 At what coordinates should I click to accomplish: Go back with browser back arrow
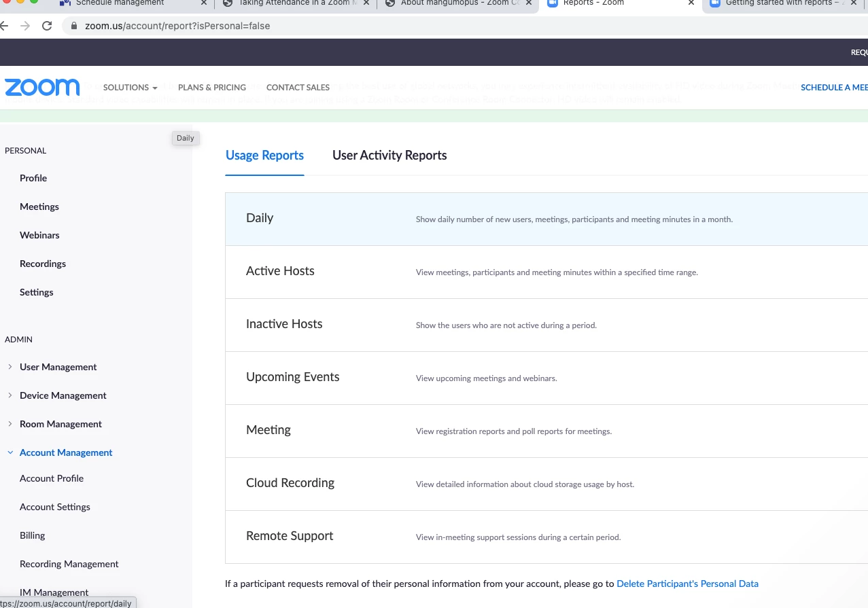point(4,26)
